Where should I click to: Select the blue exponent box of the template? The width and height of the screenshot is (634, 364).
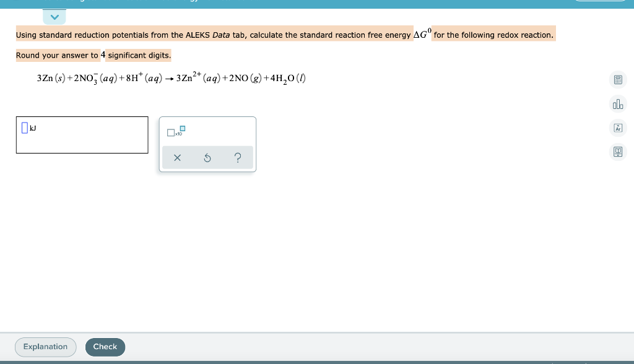(x=181, y=128)
